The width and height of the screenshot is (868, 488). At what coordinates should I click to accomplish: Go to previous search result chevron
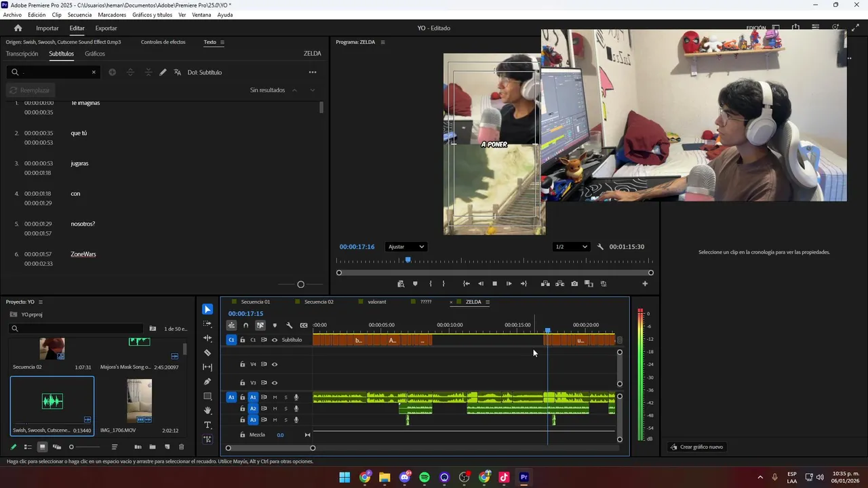pos(294,90)
